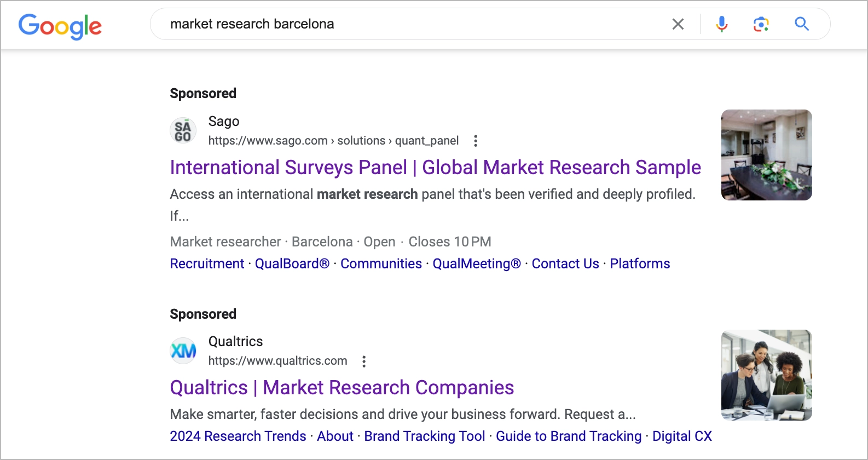
Task: Open the Platforms sitelink
Action: (640, 264)
